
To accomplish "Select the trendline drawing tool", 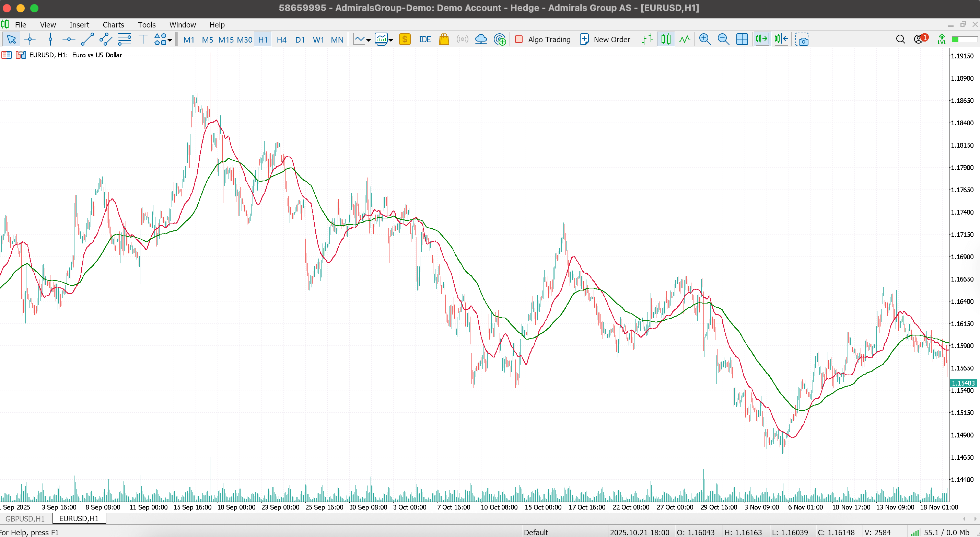I will pyautogui.click(x=87, y=39).
